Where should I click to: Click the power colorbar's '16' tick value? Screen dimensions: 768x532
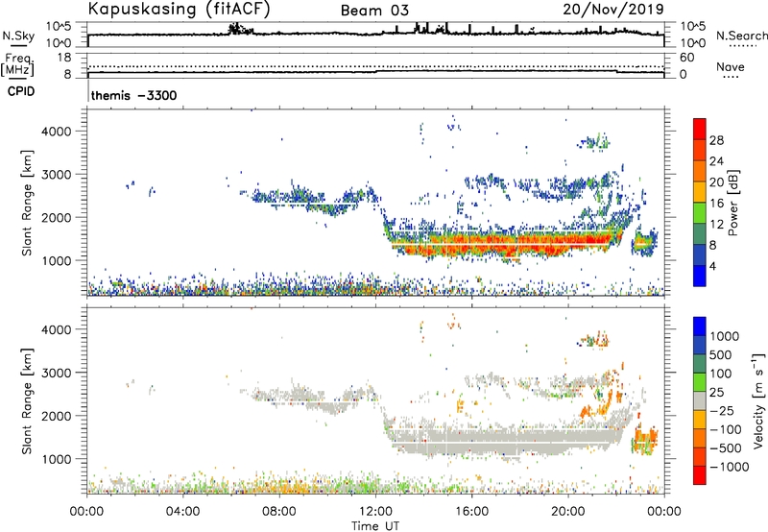point(716,204)
